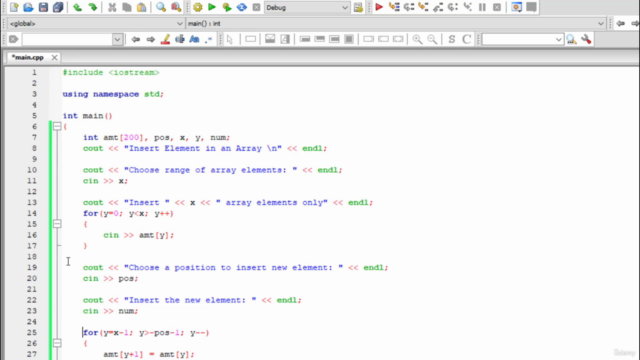Click into the left search text field
Screen dimensions: 640x360
67,40
